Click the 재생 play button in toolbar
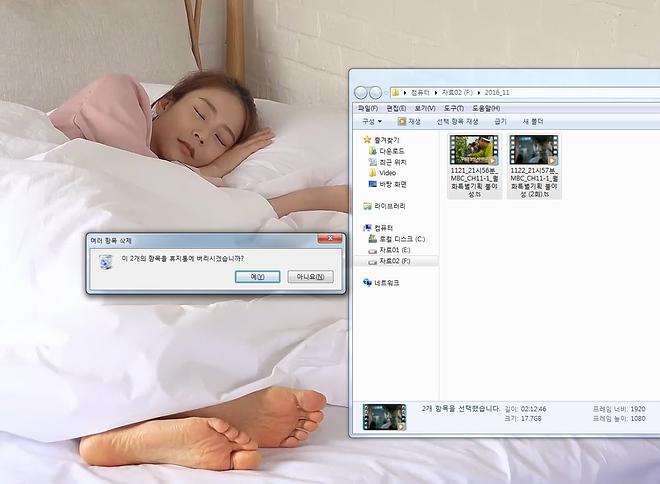 click(x=409, y=121)
